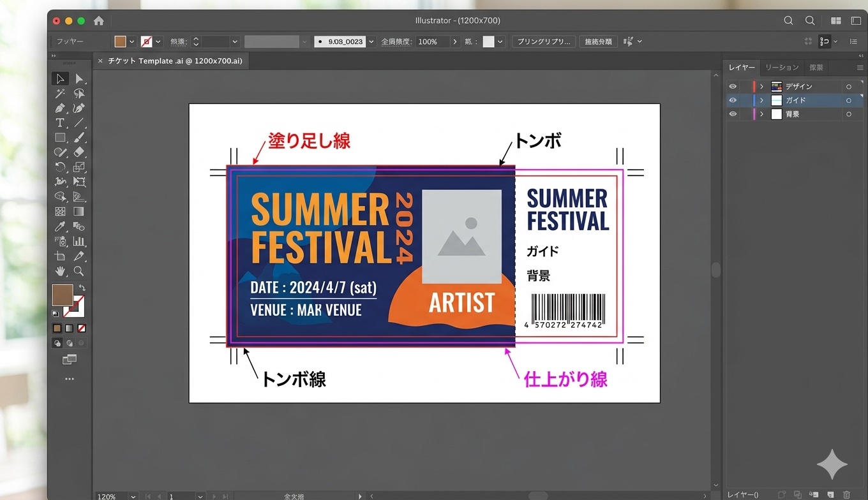The width and height of the screenshot is (868, 500).
Task: Select the Eraser tool
Action: tap(80, 152)
